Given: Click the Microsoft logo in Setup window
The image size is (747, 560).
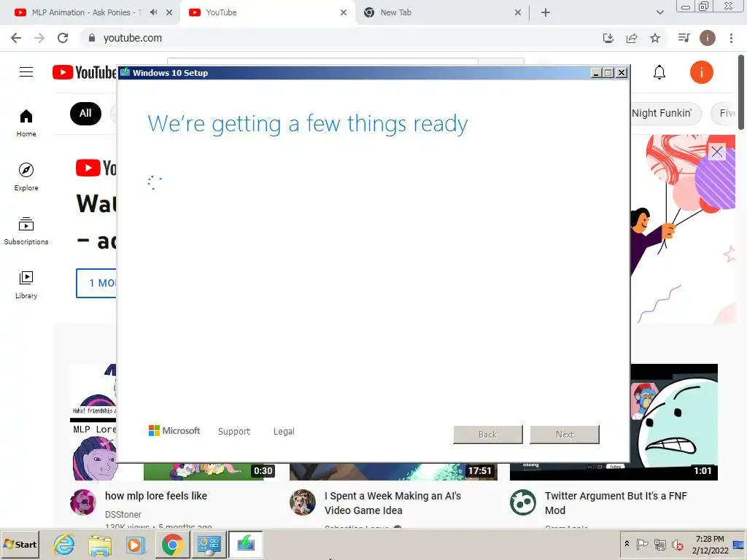Looking at the screenshot, I should (x=174, y=431).
